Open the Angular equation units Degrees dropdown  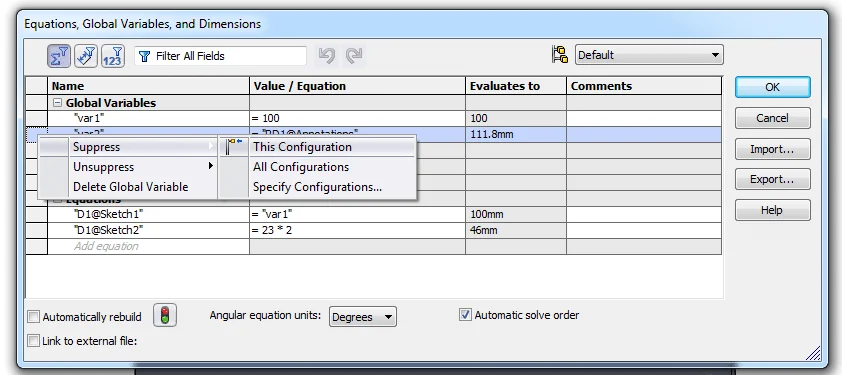coord(362,317)
